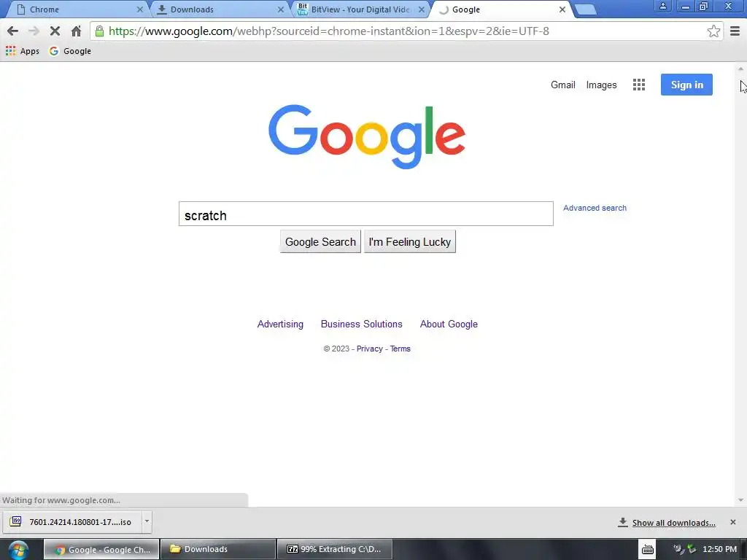Click the 12:50 PM taskbar clock
The height and width of the screenshot is (560, 747).
click(719, 550)
